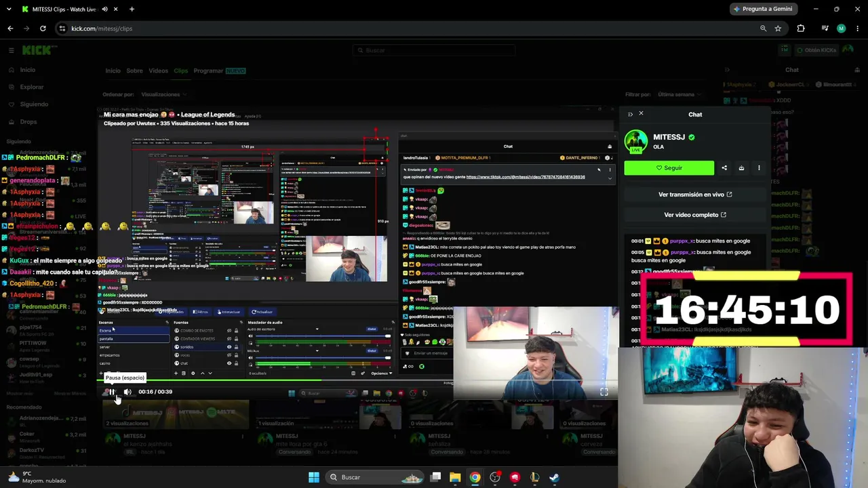
Task: Enter fullscreen on the clip player
Action: click(604, 392)
